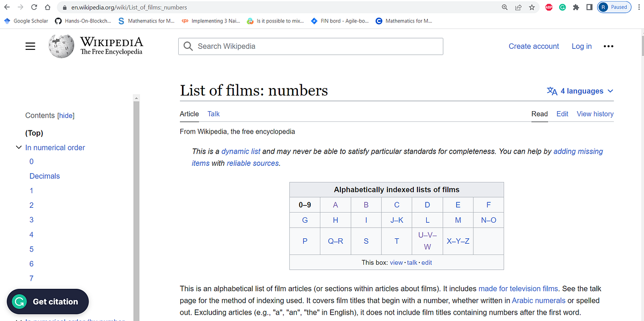Open the Wikipedia hamburger menu
644x321 pixels.
[x=30, y=46]
